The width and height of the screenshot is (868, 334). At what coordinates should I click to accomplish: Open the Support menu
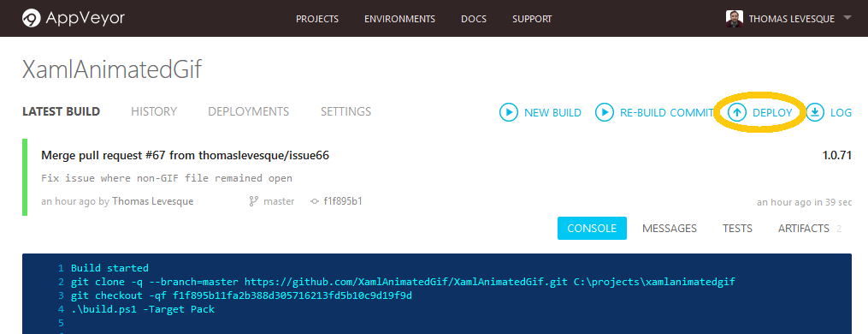click(x=532, y=19)
